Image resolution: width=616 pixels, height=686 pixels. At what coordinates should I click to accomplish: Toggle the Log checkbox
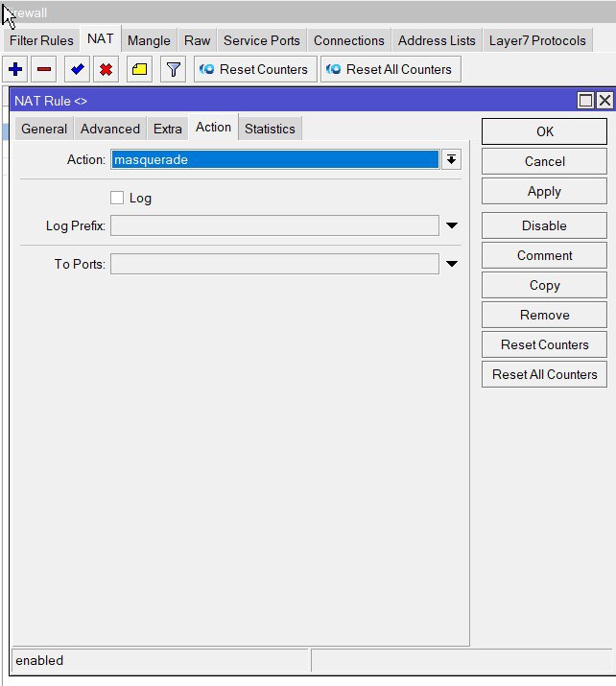click(x=117, y=198)
